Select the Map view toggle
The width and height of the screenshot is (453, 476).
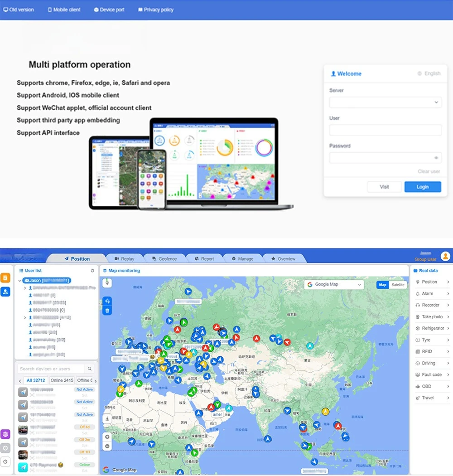coord(383,285)
